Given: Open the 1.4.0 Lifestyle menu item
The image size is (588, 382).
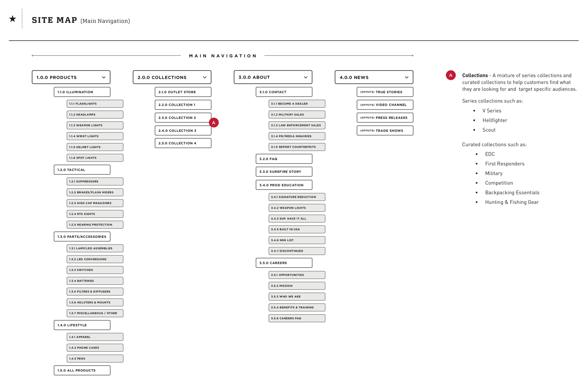Looking at the screenshot, I should (82, 325).
